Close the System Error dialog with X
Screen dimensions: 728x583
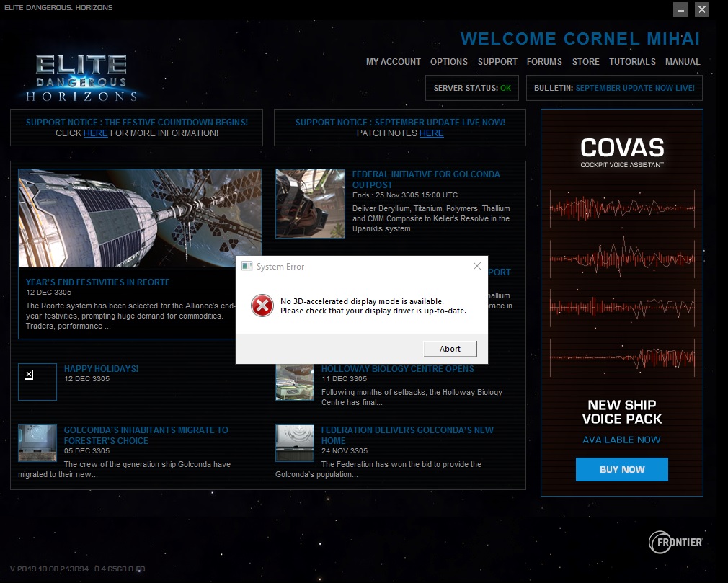[477, 266]
